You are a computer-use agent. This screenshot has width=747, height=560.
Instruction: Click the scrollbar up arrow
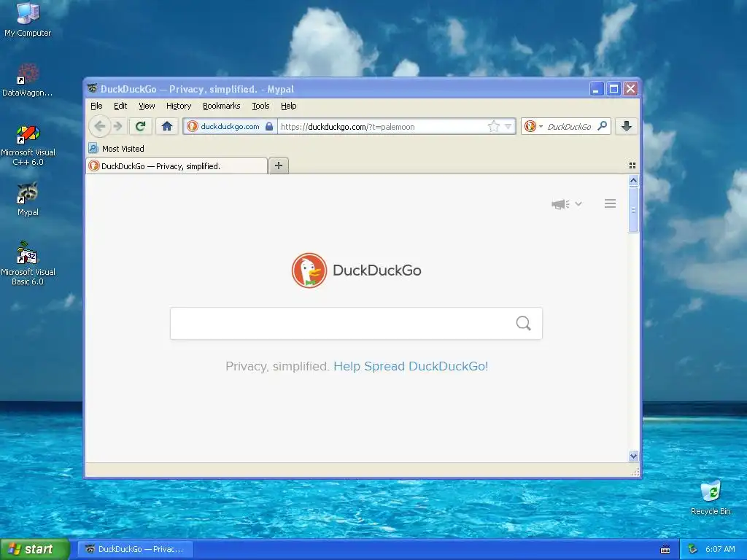click(633, 181)
